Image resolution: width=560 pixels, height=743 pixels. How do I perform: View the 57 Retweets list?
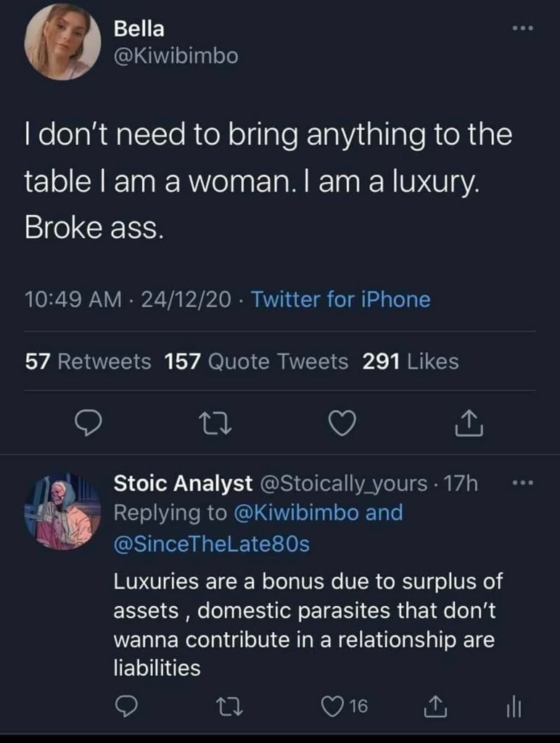[x=88, y=361]
